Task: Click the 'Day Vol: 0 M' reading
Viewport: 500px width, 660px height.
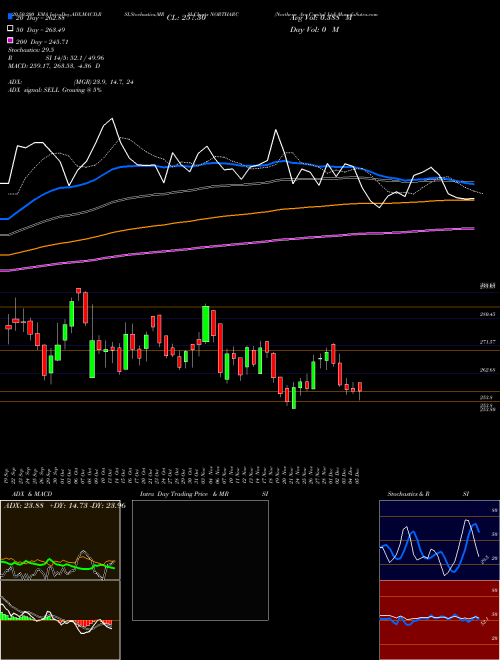Action: tap(314, 29)
